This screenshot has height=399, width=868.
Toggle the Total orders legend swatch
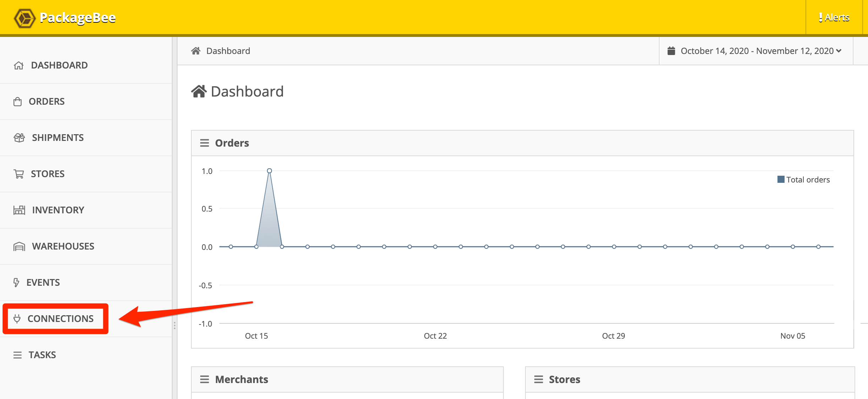(781, 179)
